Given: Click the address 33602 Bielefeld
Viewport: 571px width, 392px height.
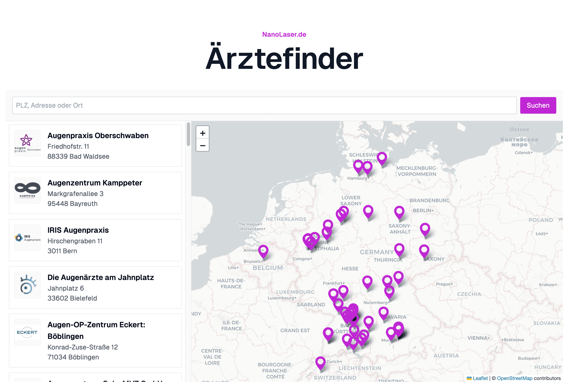Looking at the screenshot, I should (x=72, y=298).
